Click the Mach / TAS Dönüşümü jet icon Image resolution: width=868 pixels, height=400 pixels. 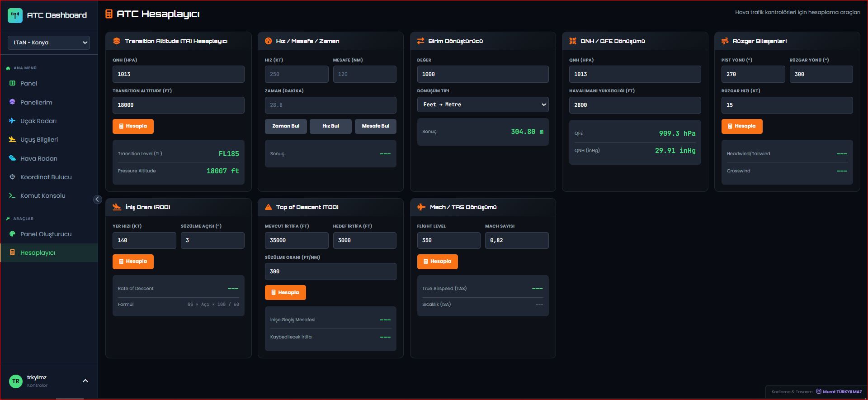pos(421,207)
